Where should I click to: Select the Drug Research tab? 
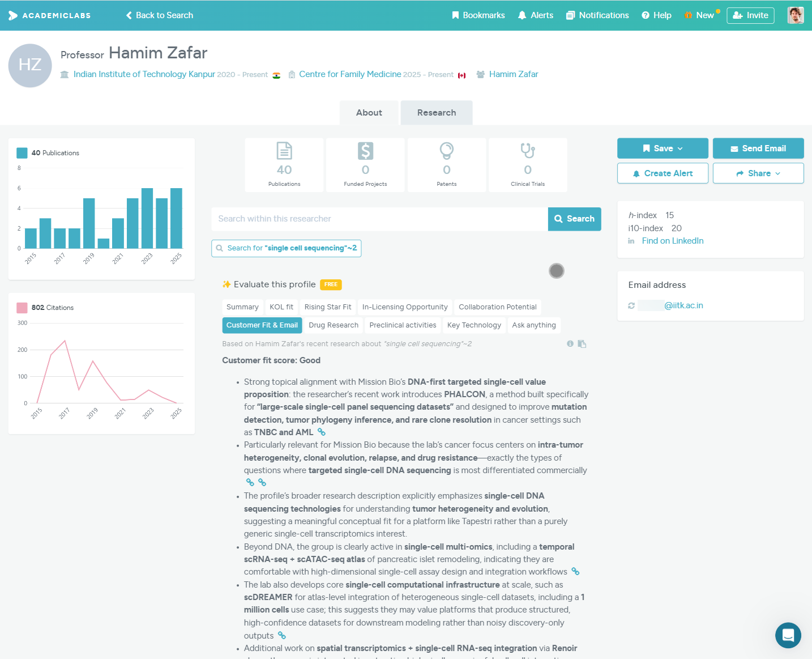[x=334, y=325]
